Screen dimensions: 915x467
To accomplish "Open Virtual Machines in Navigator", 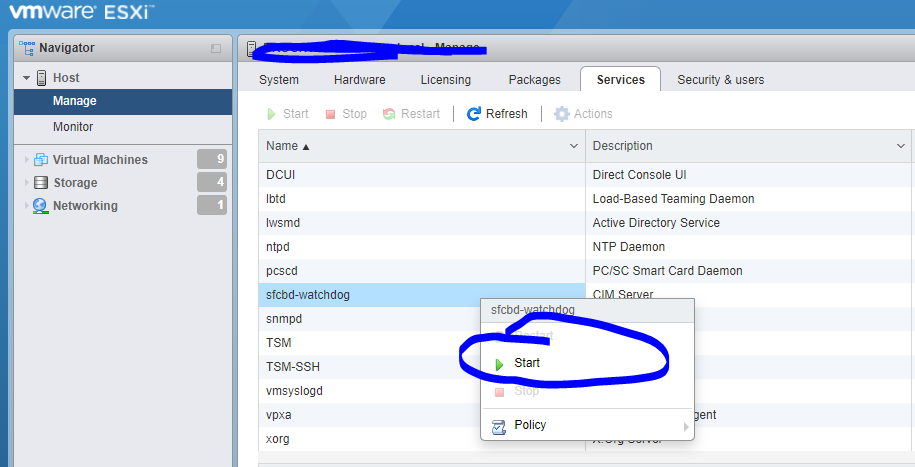I will click(100, 159).
